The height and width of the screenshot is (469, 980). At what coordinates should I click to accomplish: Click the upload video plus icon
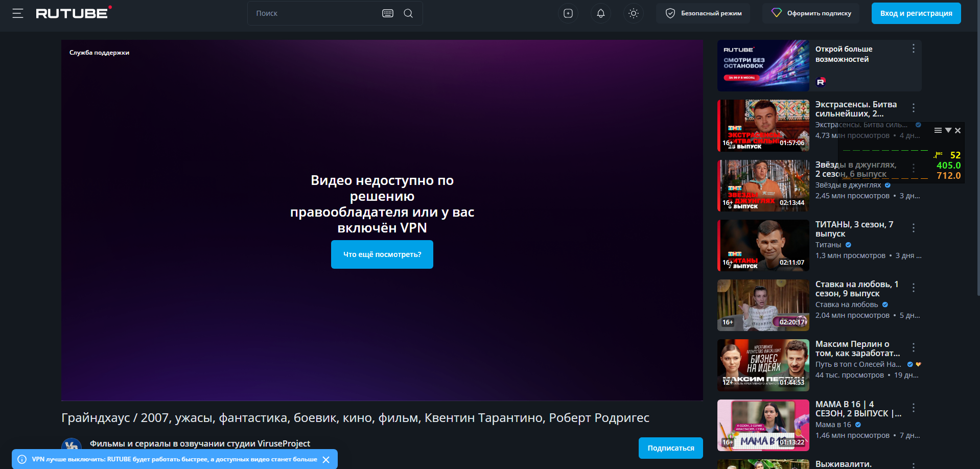[x=568, y=13]
